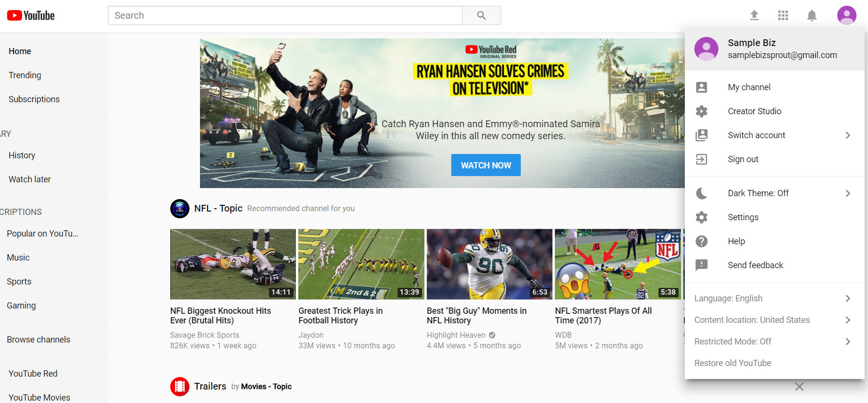Click NFL - Topic channel title
Screen dimensions: 868x403
coord(218,208)
